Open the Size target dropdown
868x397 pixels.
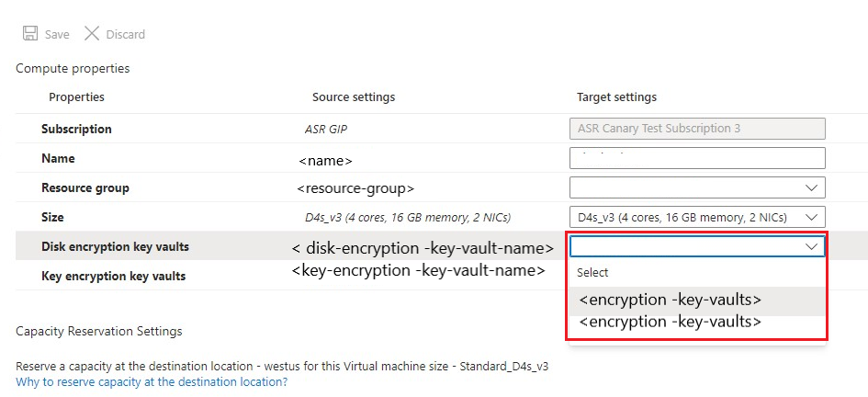coord(811,217)
